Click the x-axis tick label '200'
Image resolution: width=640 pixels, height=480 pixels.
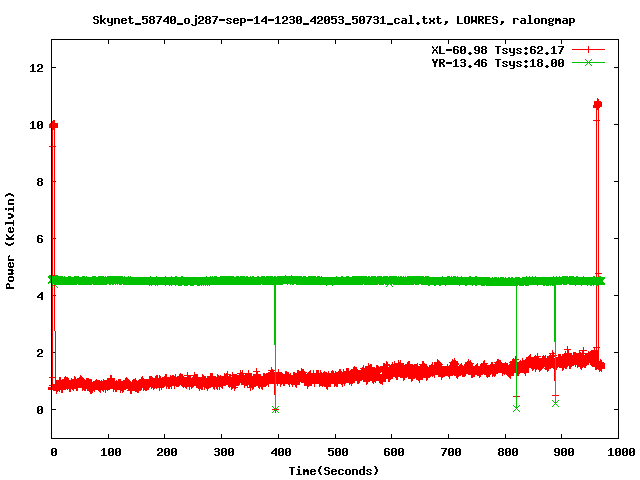[x=167, y=452]
